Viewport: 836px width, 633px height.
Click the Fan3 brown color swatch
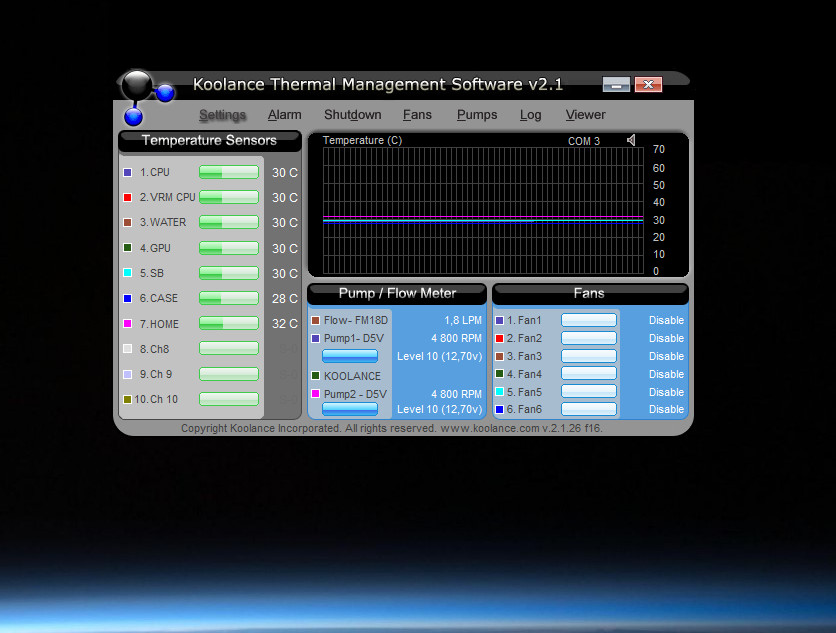[500, 356]
